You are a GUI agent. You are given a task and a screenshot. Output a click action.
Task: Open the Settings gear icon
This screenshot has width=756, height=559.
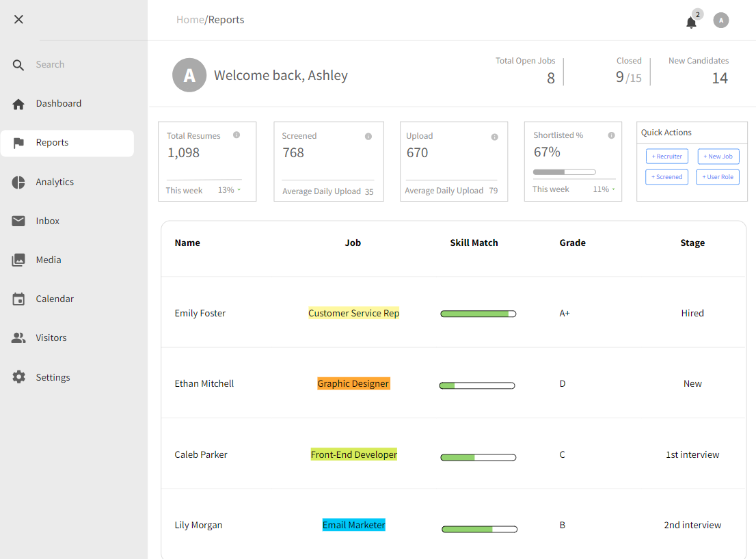tap(18, 377)
